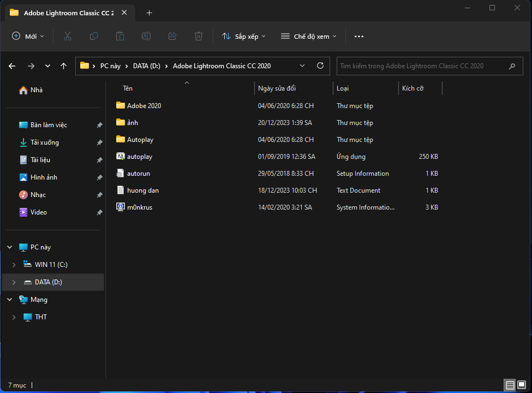Image resolution: width=532 pixels, height=393 pixels.
Task: Open the Chế độ xem view dropdown
Action: pyautogui.click(x=309, y=37)
